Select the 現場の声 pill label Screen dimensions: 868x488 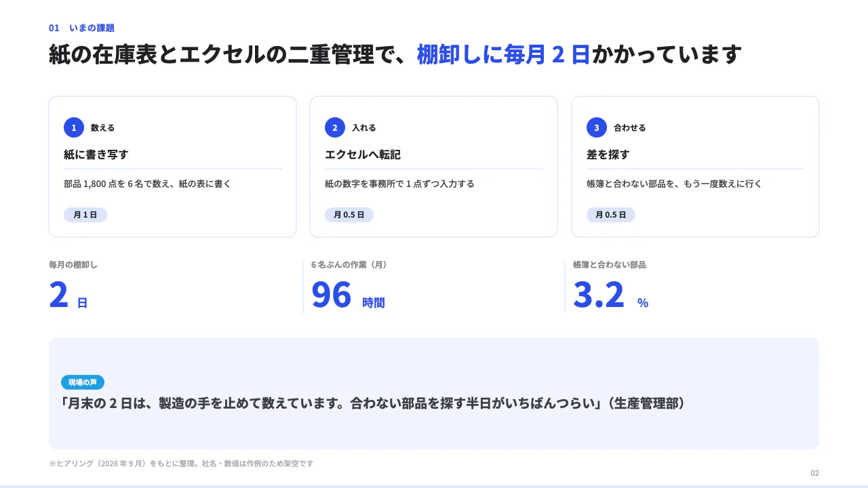83,382
